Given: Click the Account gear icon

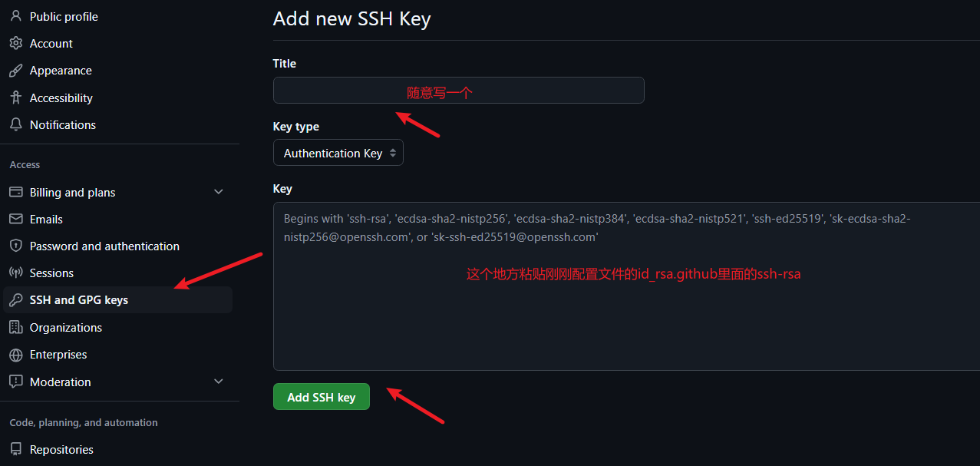Looking at the screenshot, I should click(x=15, y=44).
